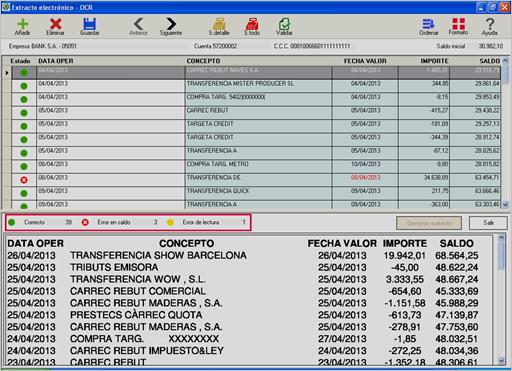Click CARREC REBUT IMPUESTO&LEY preview line
512x371 pixels.
pos(147,351)
